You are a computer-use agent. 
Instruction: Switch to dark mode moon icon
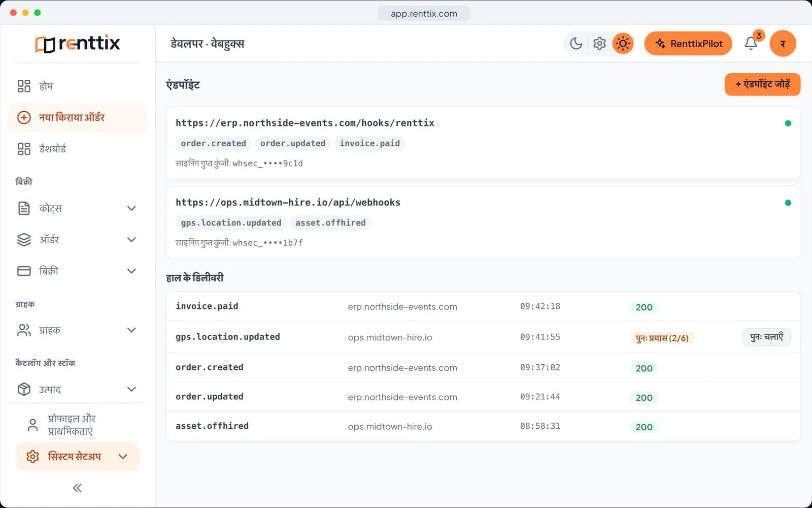pyautogui.click(x=576, y=44)
